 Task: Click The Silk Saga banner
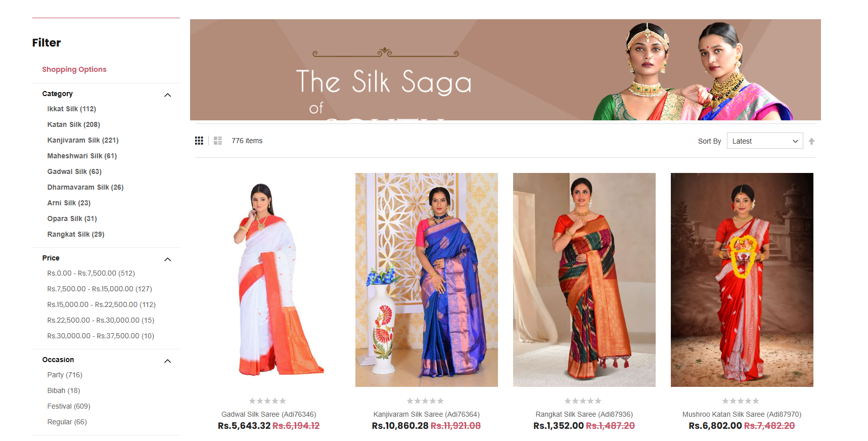coord(506,70)
